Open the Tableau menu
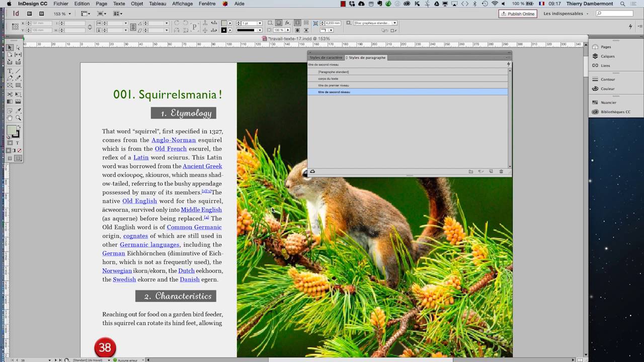Screen dimensions: 644x362 [x=157, y=4]
